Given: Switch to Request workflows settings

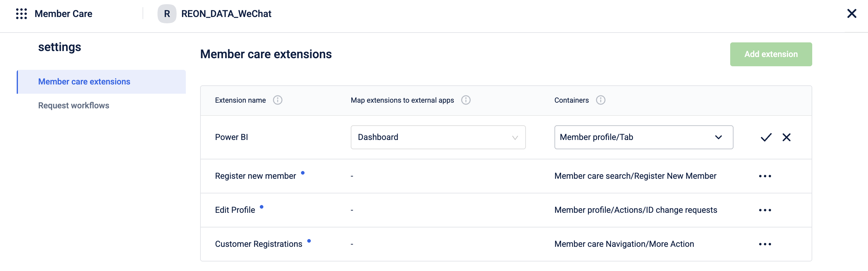Looking at the screenshot, I should (73, 105).
